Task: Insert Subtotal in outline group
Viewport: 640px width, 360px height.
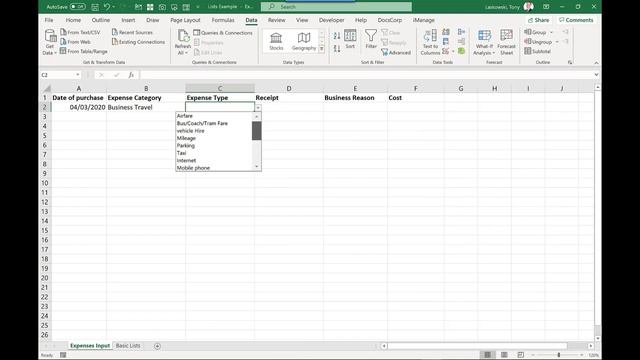Action: coord(538,51)
